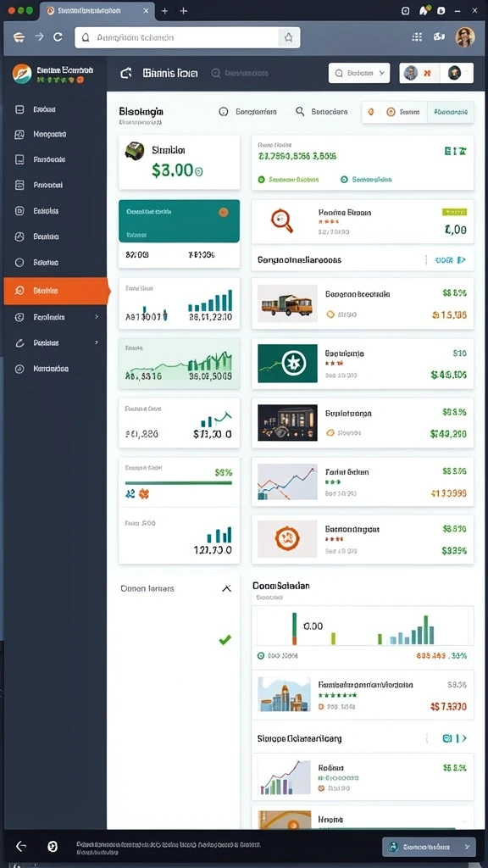488x868 pixels.
Task: Open the green star badge listing icon
Action: (x=287, y=363)
